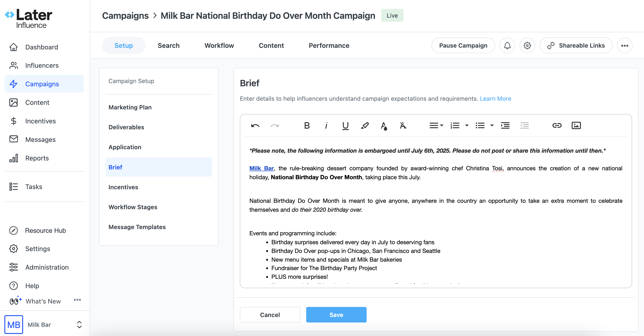Click the increase indent icon
This screenshot has width=644, height=336.
click(505, 125)
